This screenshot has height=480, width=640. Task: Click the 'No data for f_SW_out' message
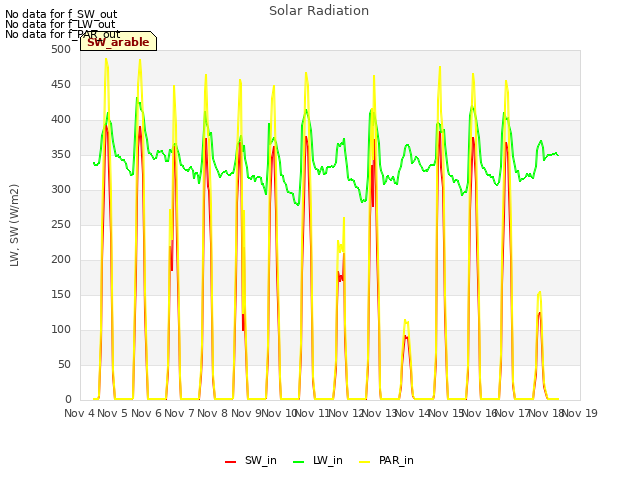[61, 14]
